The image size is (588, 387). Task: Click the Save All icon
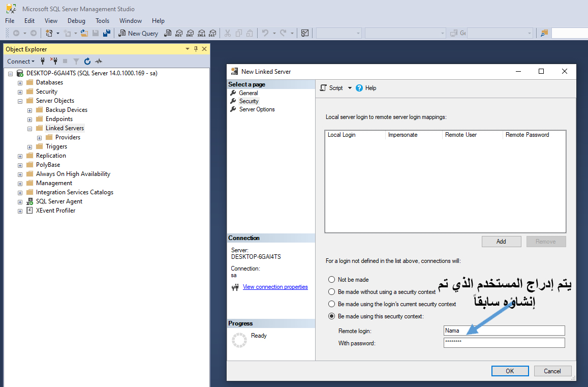click(x=107, y=34)
